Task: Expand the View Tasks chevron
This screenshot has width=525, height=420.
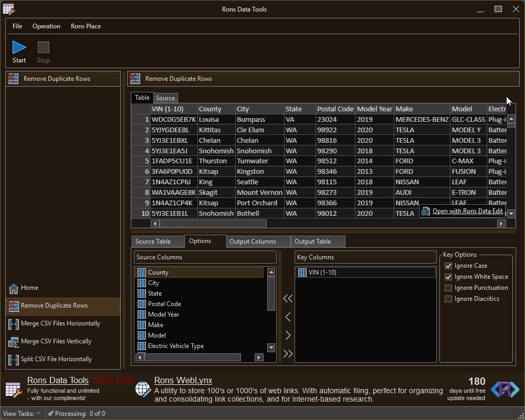Action: pos(38,413)
